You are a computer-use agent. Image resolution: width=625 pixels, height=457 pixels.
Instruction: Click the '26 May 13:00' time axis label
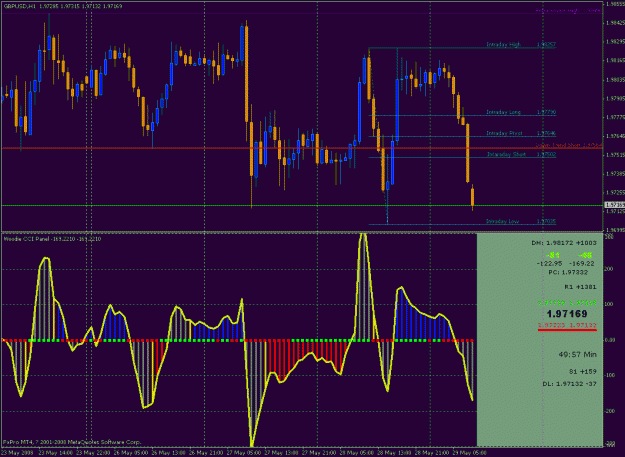tap(168, 453)
